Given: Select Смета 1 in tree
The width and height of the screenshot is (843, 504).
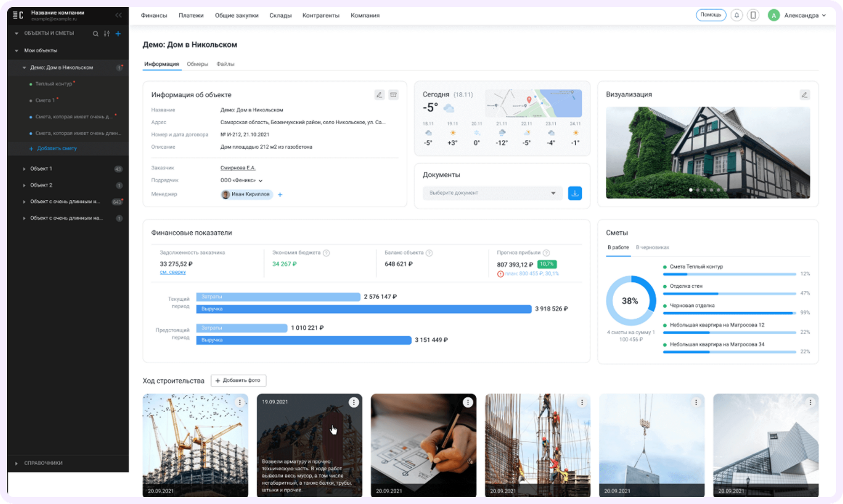Looking at the screenshot, I should pos(45,100).
